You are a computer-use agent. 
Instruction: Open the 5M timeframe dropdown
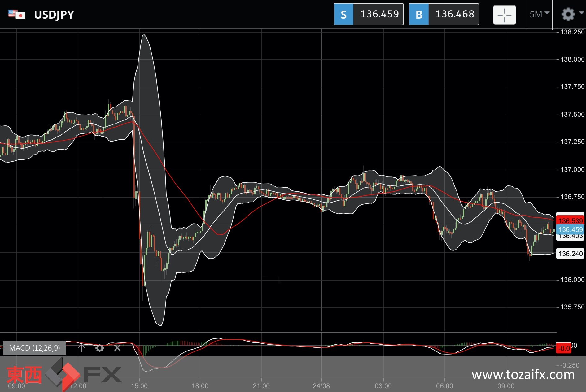point(540,14)
